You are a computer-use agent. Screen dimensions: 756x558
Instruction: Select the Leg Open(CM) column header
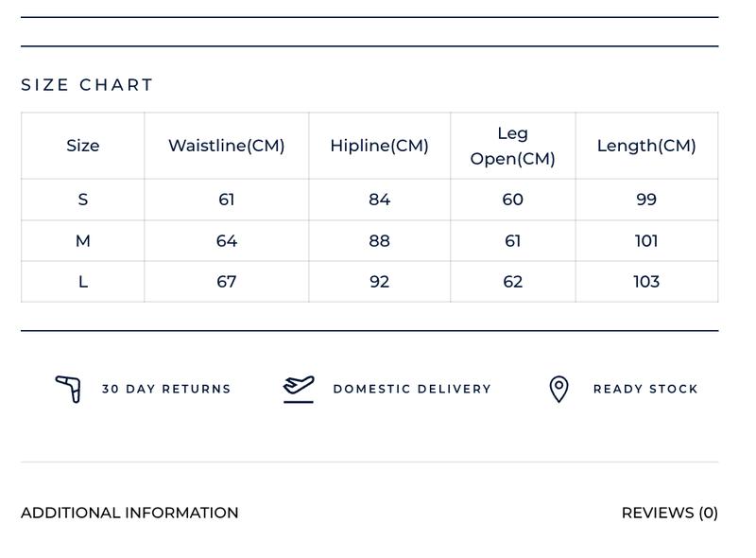(513, 146)
